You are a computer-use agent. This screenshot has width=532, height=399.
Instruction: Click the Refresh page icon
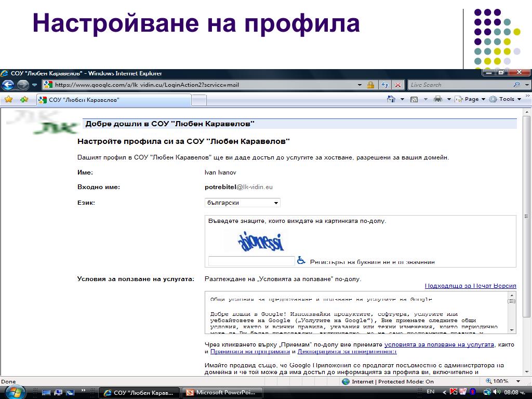point(385,85)
